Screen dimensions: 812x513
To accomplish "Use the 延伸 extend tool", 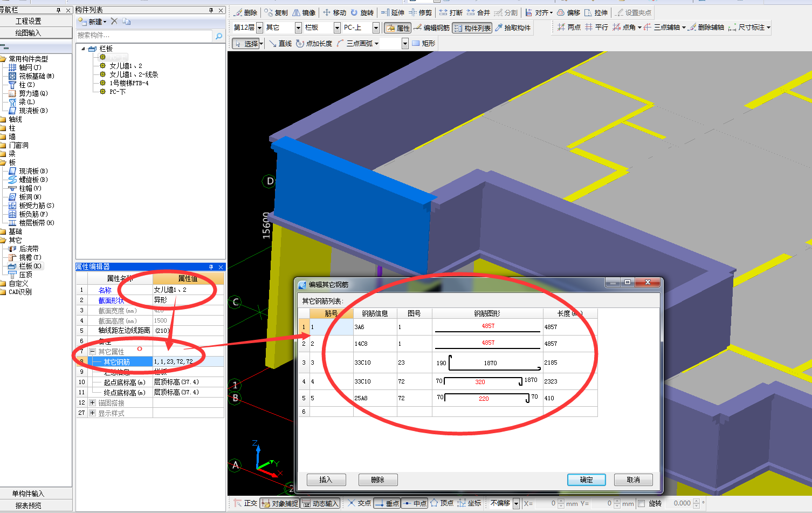I will tap(393, 12).
